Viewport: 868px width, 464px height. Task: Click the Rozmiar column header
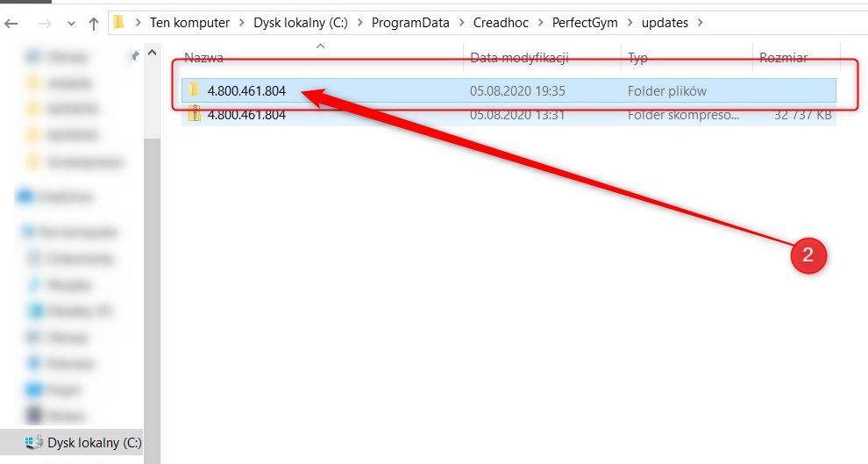pos(783,58)
